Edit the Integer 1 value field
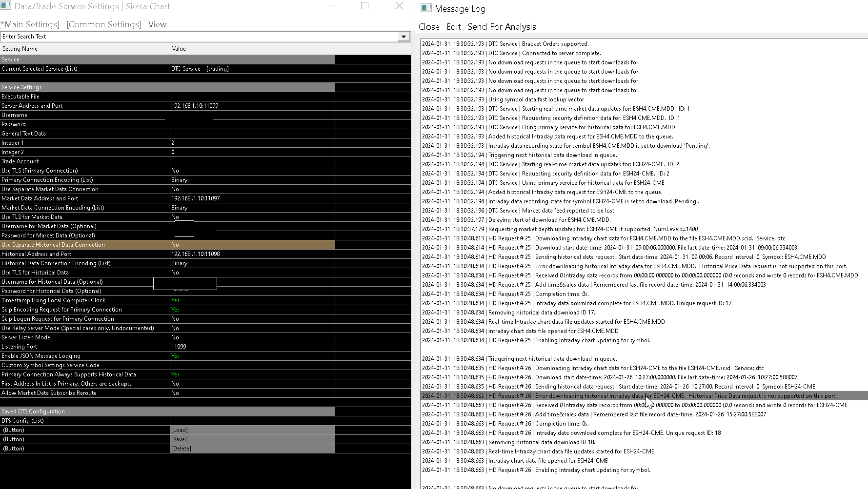The image size is (868, 489). pos(252,143)
